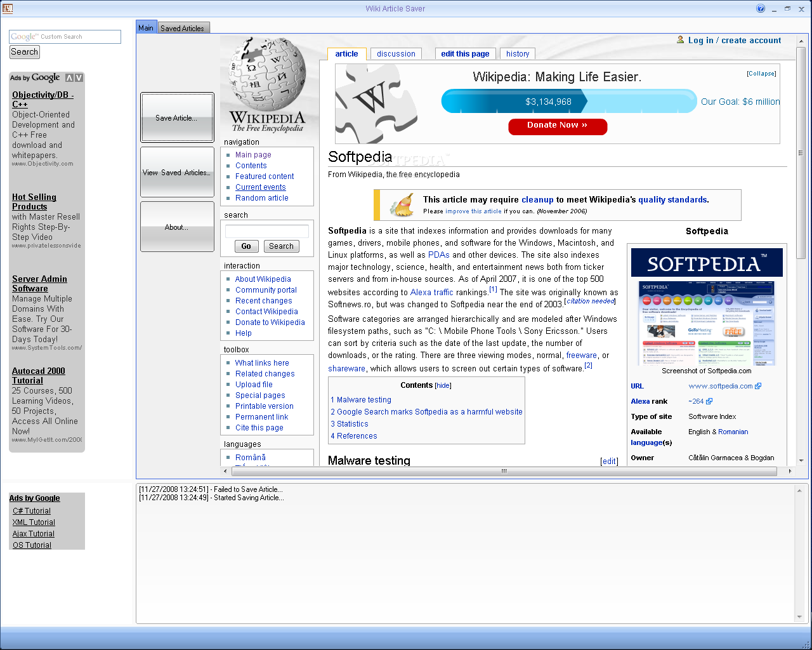This screenshot has height=650, width=812.
Task: Jump to 4 References in Contents
Action: coord(354,436)
